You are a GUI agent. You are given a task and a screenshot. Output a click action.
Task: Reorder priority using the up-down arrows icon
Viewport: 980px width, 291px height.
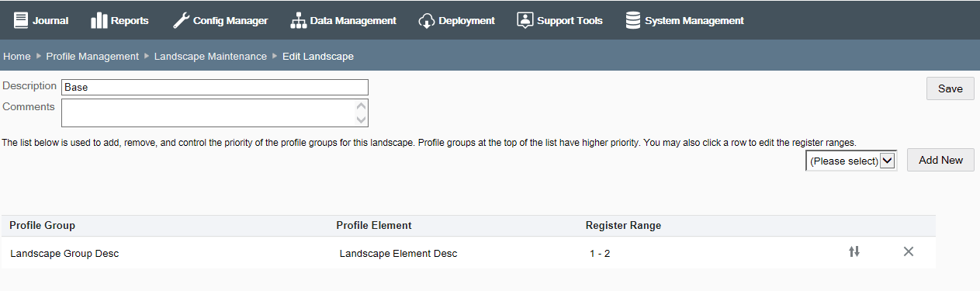pyautogui.click(x=854, y=251)
